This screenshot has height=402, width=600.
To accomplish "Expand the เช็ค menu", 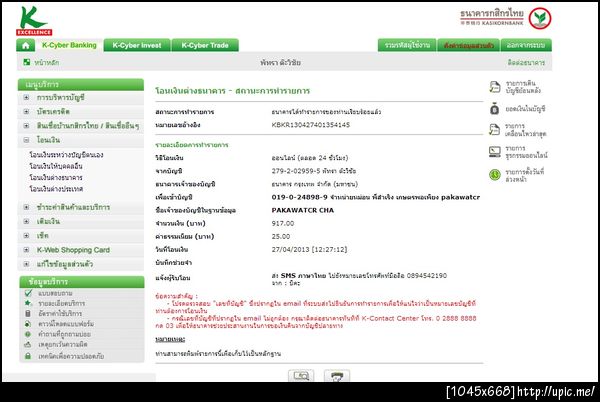I will pyautogui.click(x=26, y=236).
